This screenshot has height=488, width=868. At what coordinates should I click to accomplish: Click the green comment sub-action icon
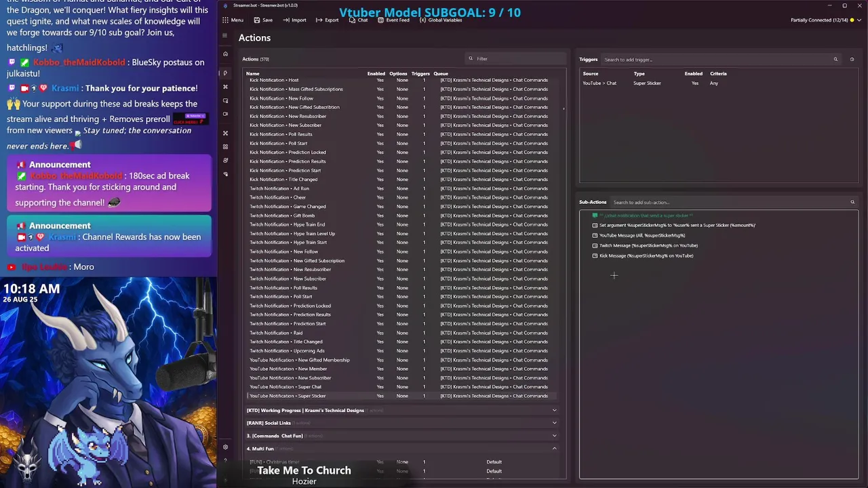pyautogui.click(x=595, y=216)
